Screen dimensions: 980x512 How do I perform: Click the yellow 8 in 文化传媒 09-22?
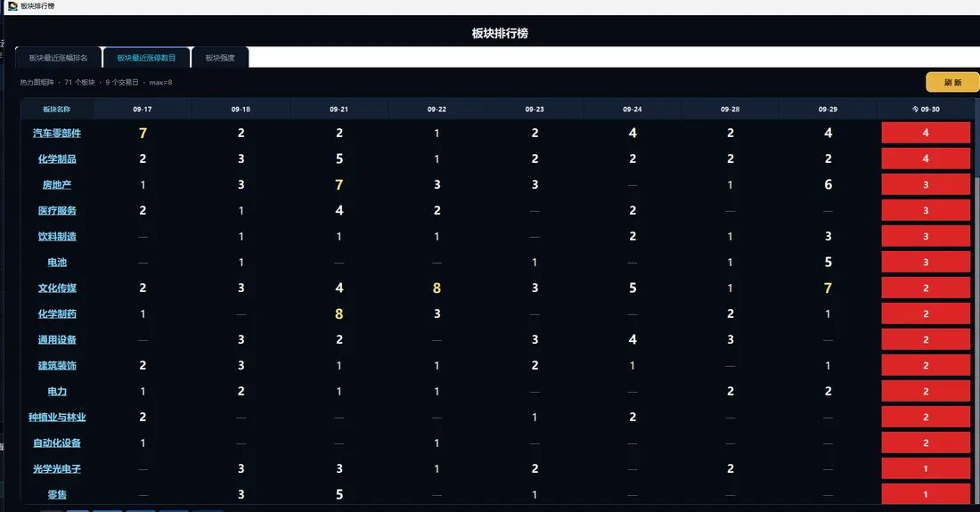point(437,288)
